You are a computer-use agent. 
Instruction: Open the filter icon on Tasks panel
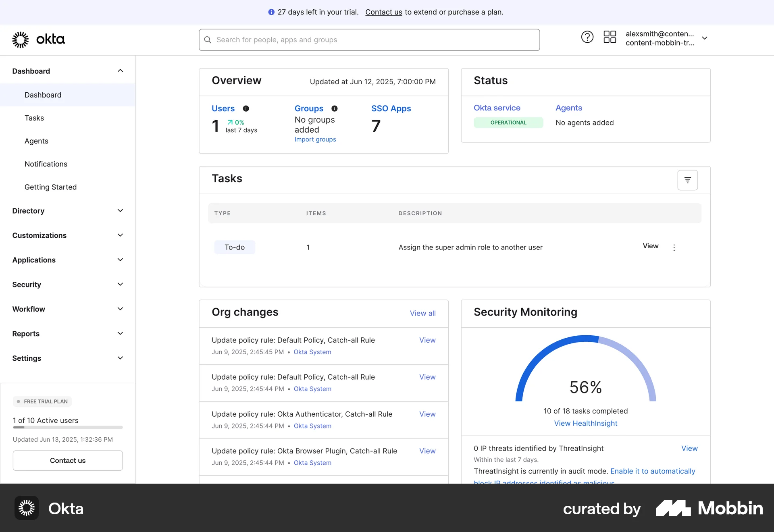coord(687,180)
